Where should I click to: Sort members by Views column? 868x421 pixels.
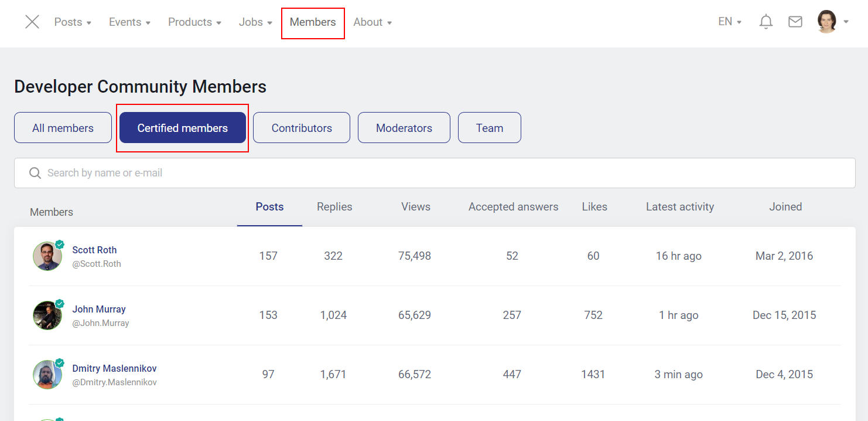(416, 207)
